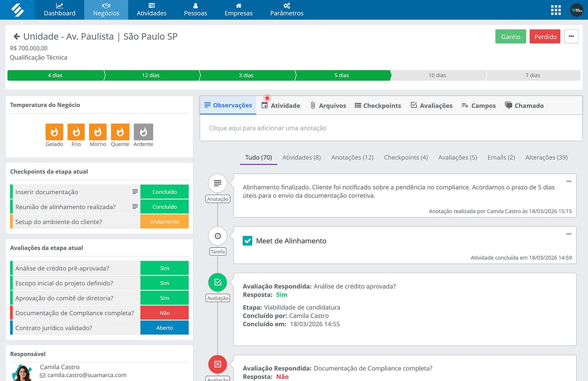Select the Quente temperature flame icon

(120, 132)
